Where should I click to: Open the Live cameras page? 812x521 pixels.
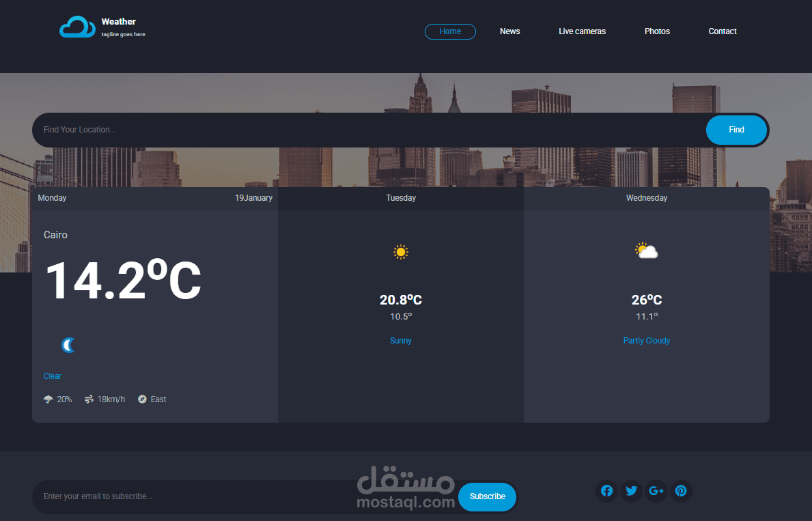click(x=582, y=31)
